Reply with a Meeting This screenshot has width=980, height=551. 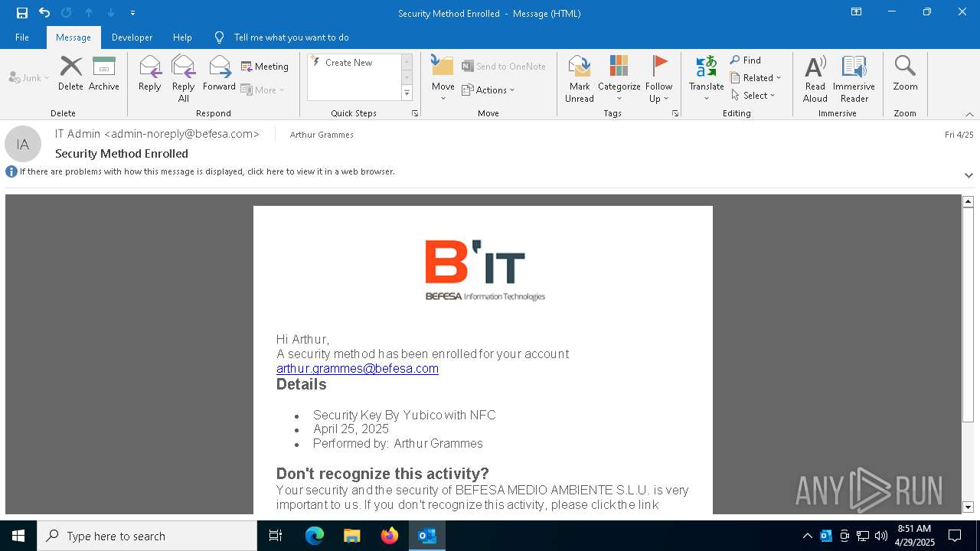pos(265,67)
